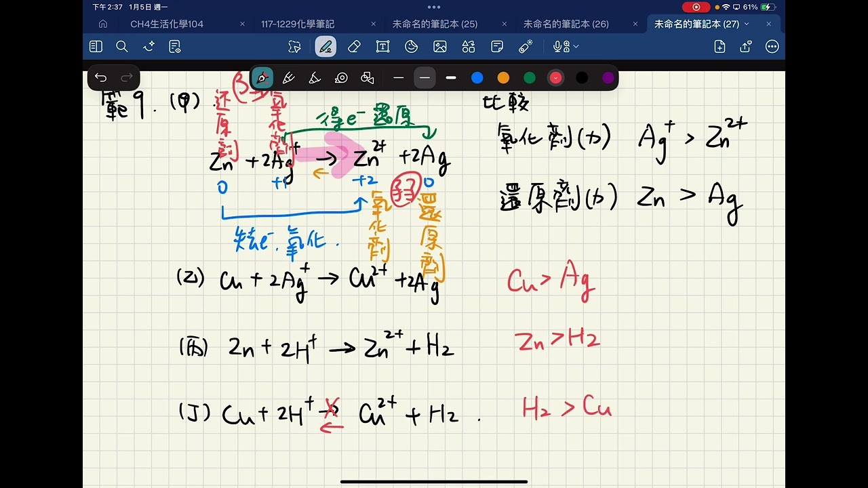Select the laser pointer tool

pos(526,47)
